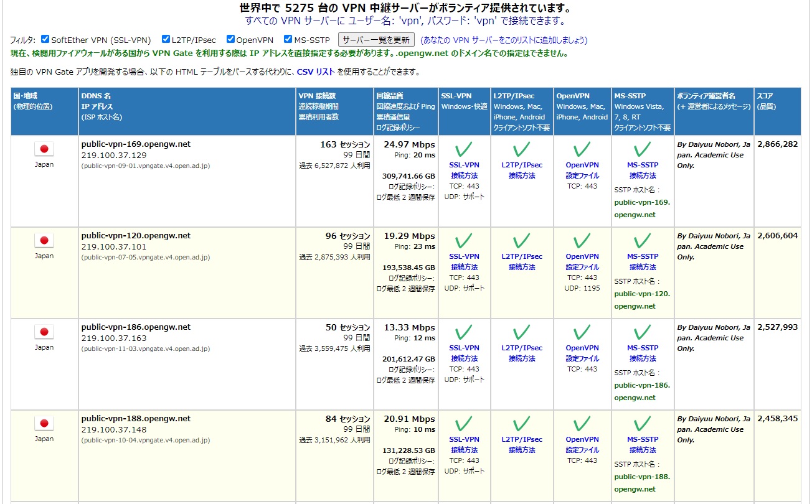This screenshot has height=504, width=812.
Task: Click the 24.97 Mbps line speed value
Action: pos(409,144)
